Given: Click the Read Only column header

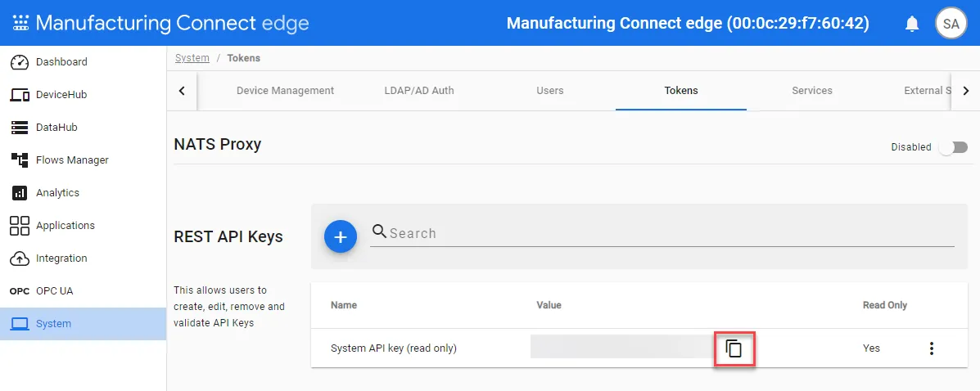Looking at the screenshot, I should click(x=885, y=305).
